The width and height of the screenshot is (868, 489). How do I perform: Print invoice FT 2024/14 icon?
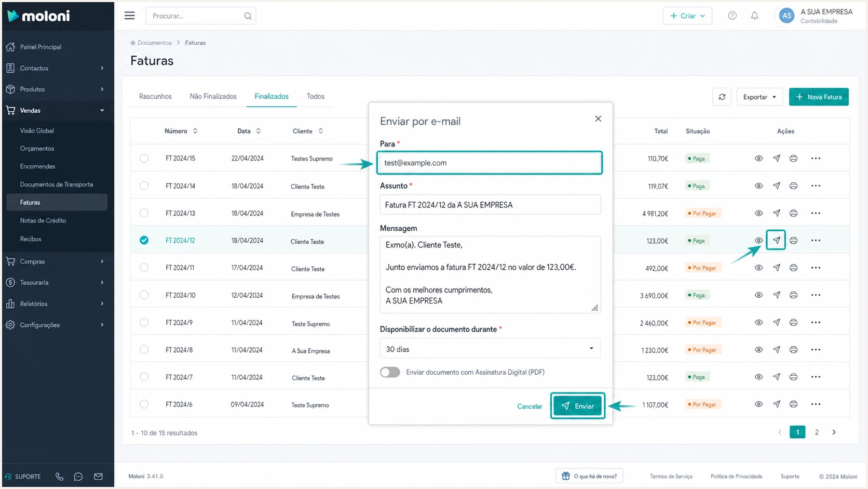click(x=793, y=186)
